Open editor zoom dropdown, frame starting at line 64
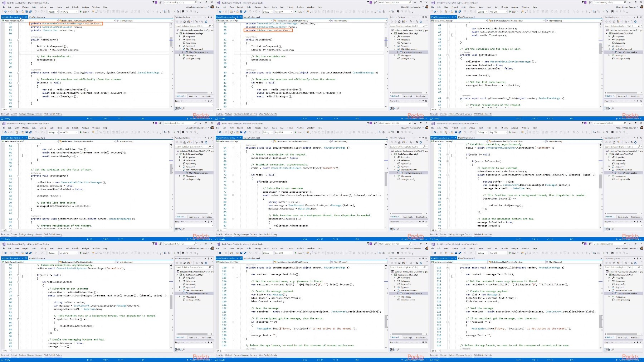 (x=221, y=230)
